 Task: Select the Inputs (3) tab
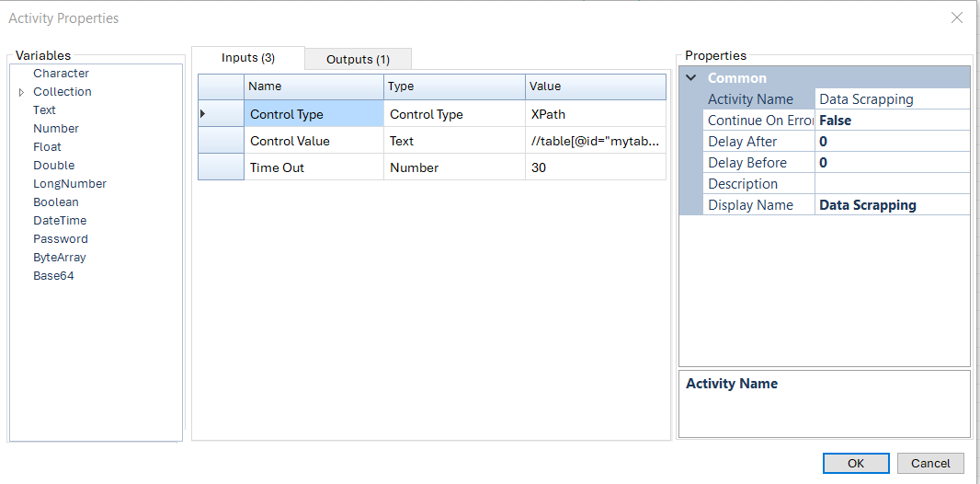pos(248,58)
